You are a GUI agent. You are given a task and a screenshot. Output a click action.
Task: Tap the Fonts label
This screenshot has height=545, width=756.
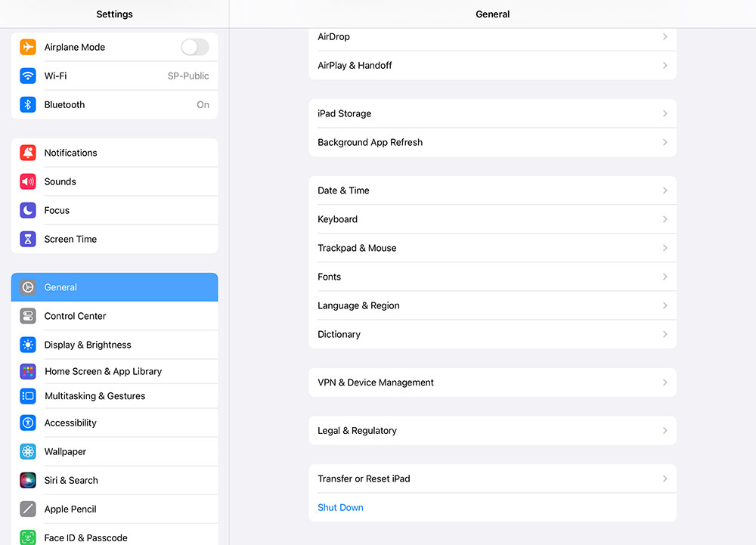(330, 277)
